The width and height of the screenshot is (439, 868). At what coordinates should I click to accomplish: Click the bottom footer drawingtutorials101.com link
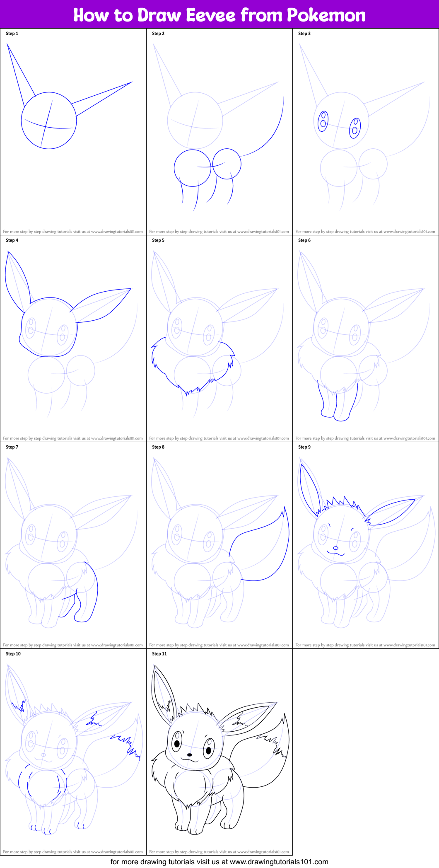coord(219,862)
